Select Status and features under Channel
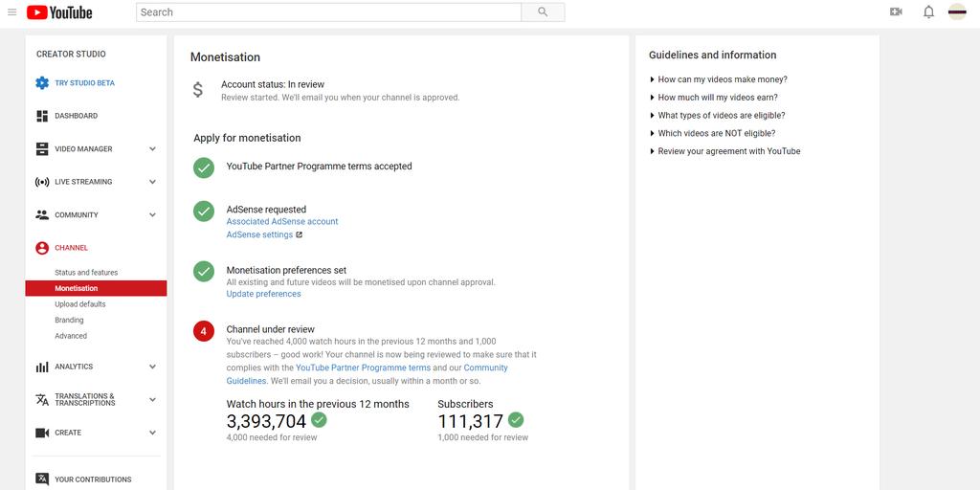This screenshot has width=980, height=490. click(x=86, y=273)
